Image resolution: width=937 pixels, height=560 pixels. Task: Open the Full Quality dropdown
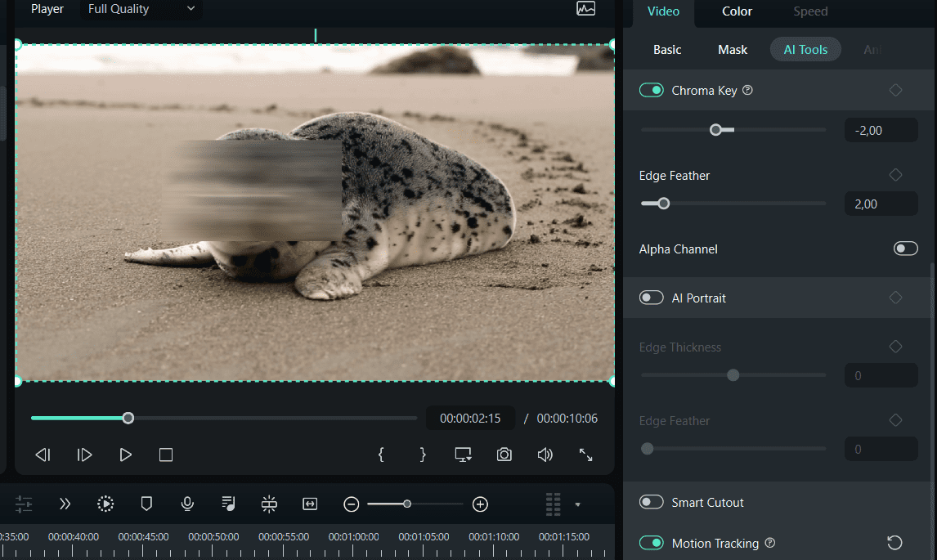click(139, 9)
